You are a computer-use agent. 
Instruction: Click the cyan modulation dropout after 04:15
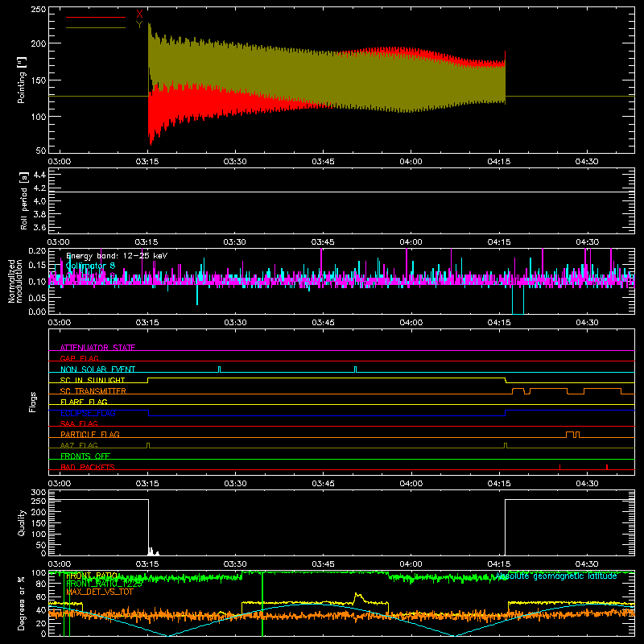coord(518,299)
